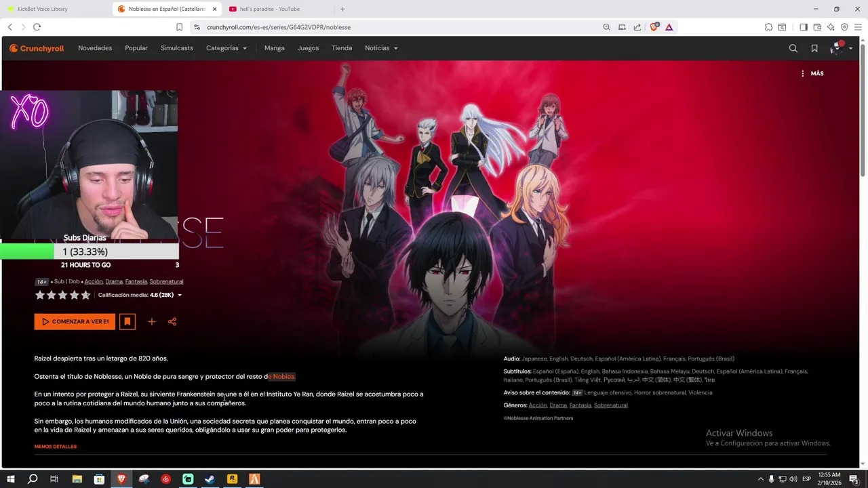Open Popular in the navigation
The width and height of the screenshot is (868, 488).
(x=136, y=48)
